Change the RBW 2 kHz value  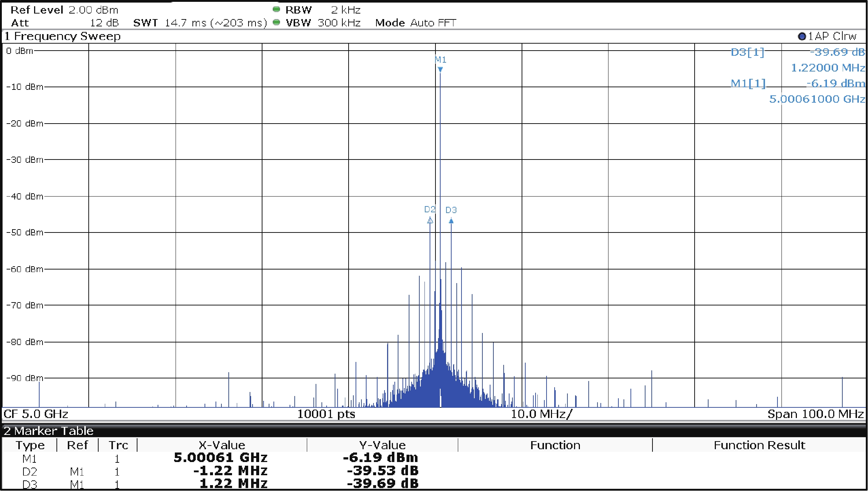click(345, 10)
